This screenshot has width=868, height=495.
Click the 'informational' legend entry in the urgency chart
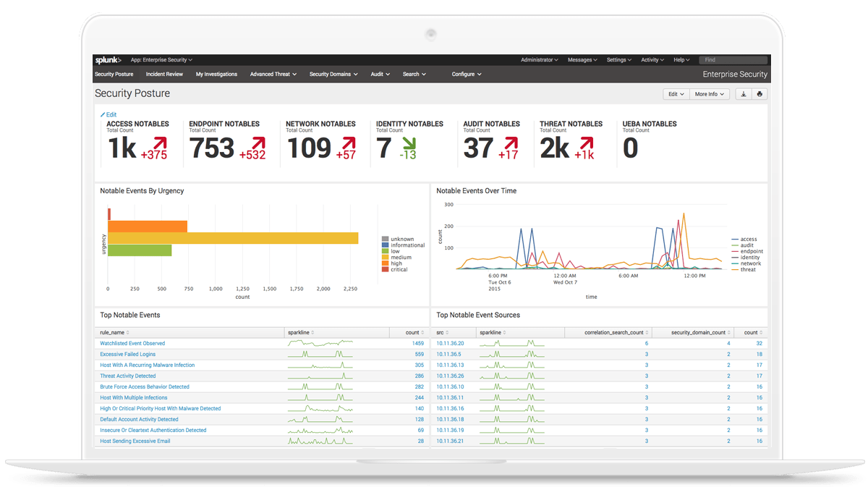403,245
